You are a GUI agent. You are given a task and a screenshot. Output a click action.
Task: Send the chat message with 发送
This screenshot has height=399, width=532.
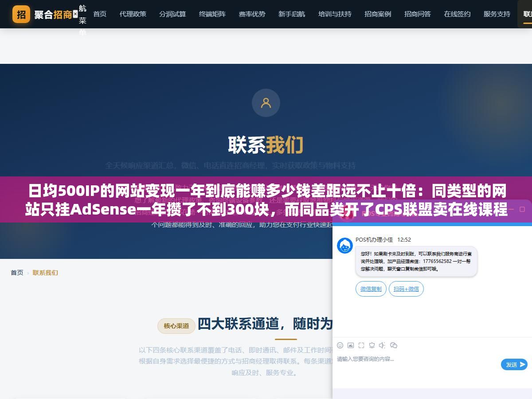click(x=514, y=364)
